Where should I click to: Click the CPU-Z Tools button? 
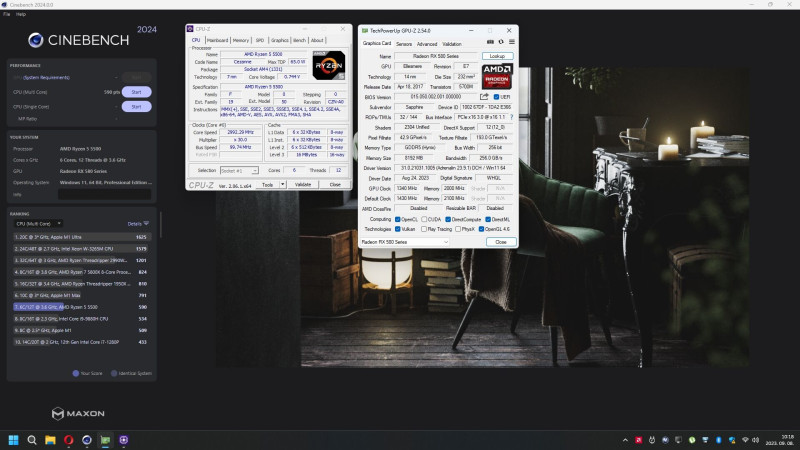click(267, 184)
